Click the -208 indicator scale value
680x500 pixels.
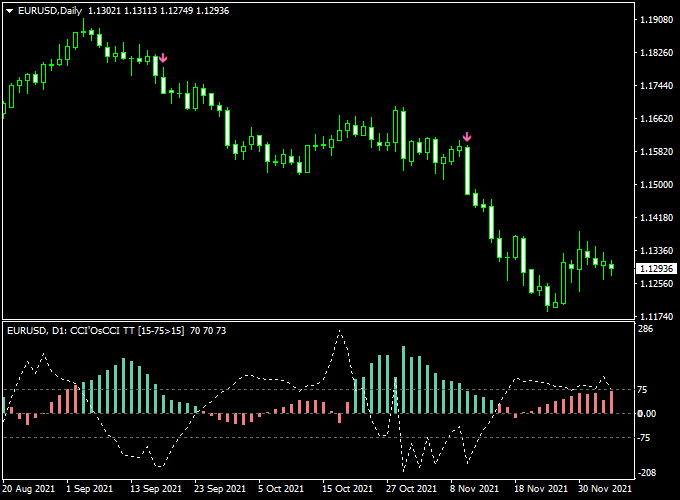pyautogui.click(x=646, y=473)
